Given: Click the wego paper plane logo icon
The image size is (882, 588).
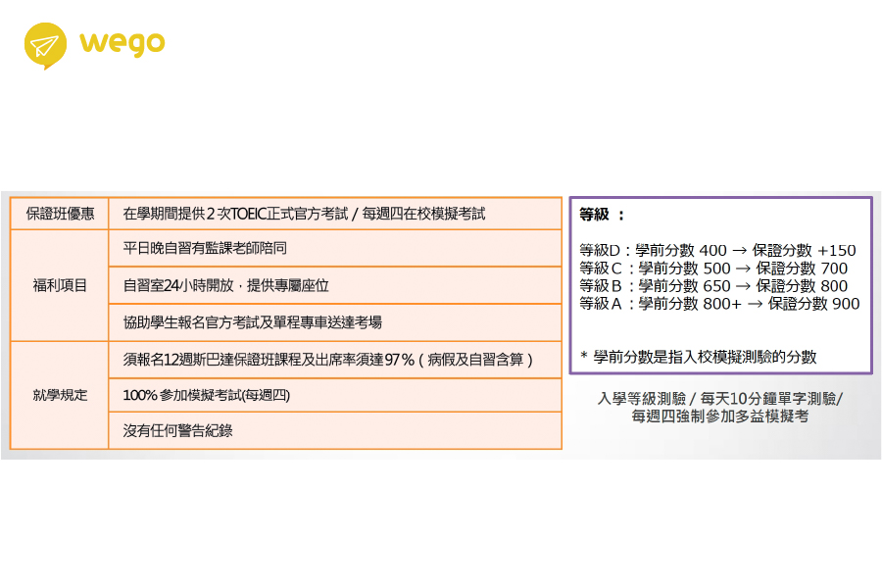Looking at the screenshot, I should 46,46.
